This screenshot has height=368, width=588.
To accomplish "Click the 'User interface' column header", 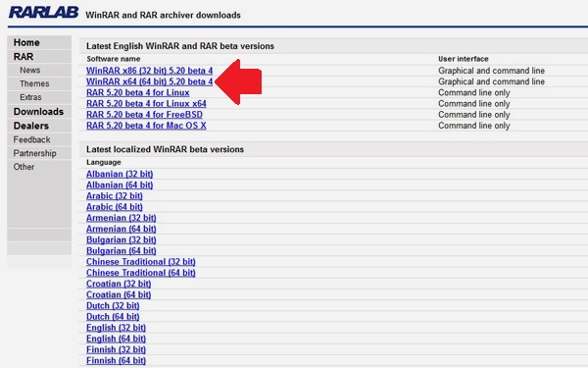I will click(464, 59).
